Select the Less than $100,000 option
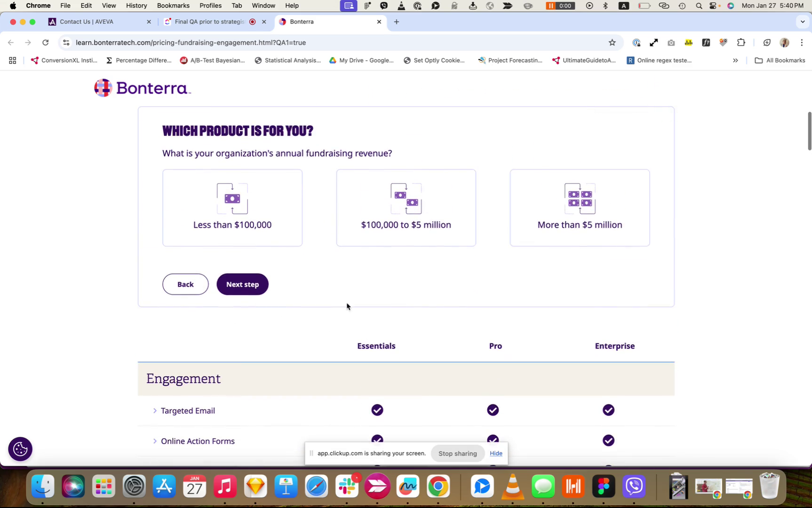This screenshot has height=508, width=812. (232, 208)
